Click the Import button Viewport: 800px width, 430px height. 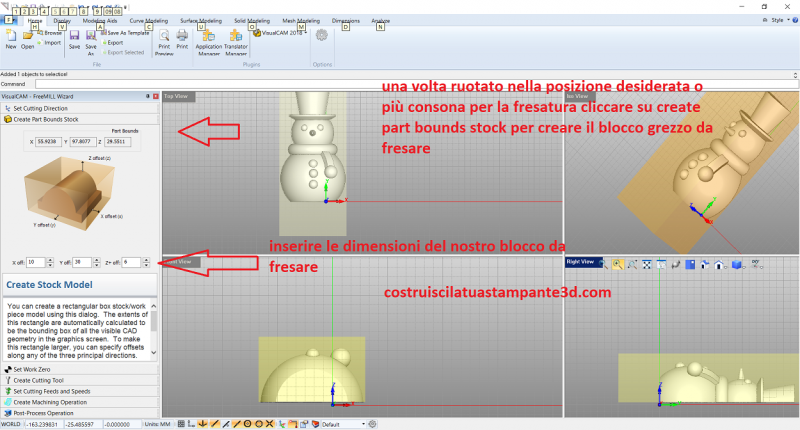(49, 43)
